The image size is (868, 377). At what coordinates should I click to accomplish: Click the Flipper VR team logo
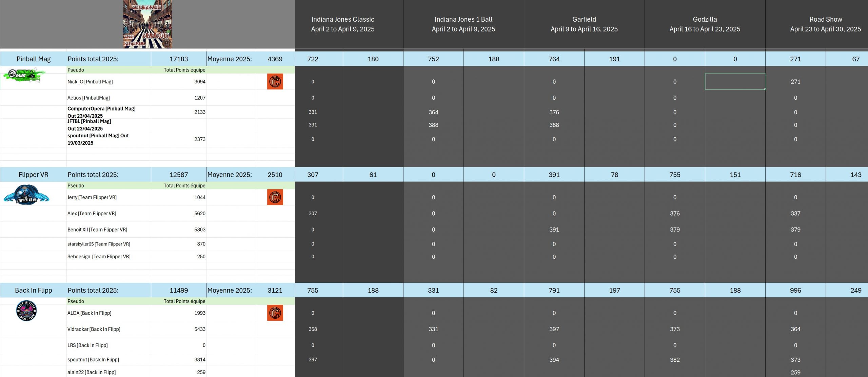[x=26, y=195]
